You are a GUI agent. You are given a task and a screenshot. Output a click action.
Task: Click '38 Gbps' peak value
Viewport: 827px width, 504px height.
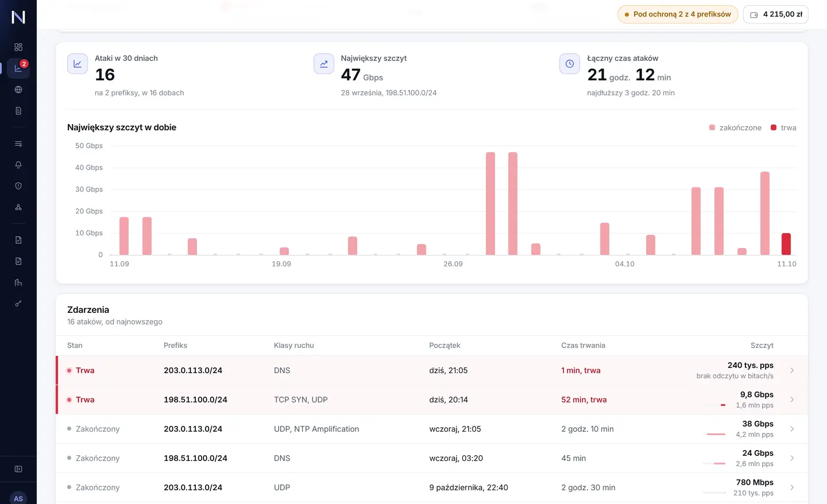758,424
